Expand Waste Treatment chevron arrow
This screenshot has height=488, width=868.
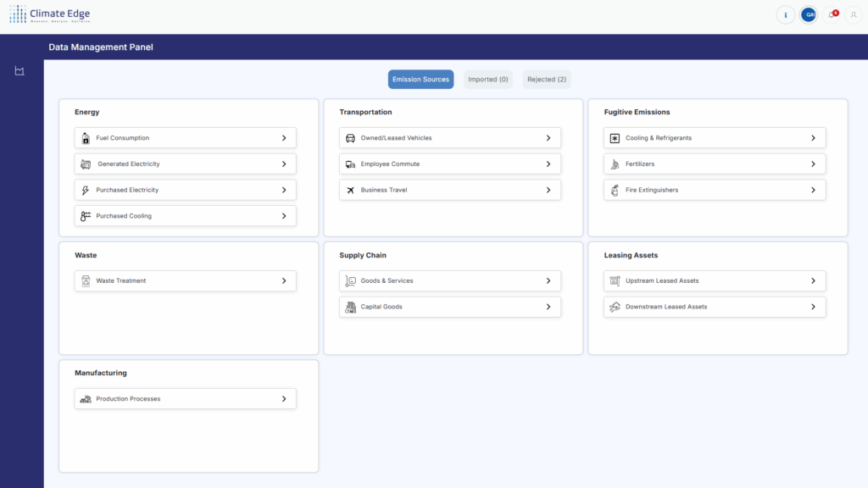284,280
